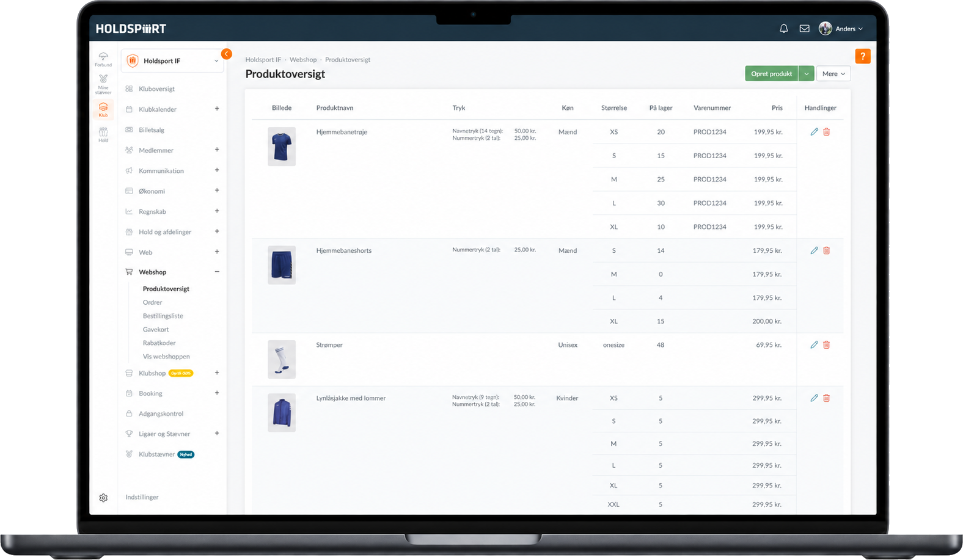Open Vis webshoppen link

pos(166,357)
